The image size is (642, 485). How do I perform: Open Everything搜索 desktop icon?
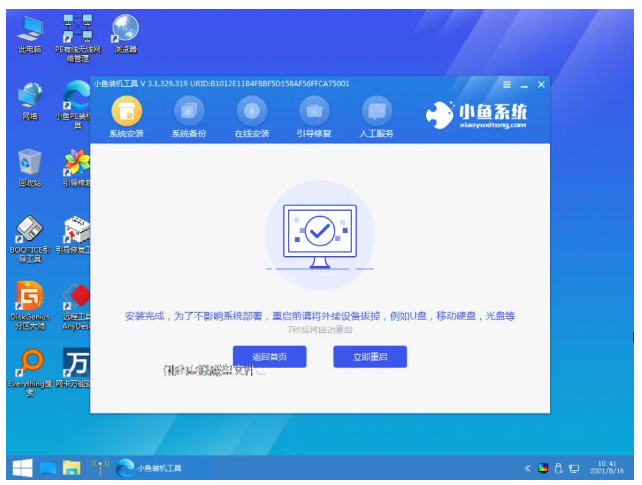click(30, 372)
